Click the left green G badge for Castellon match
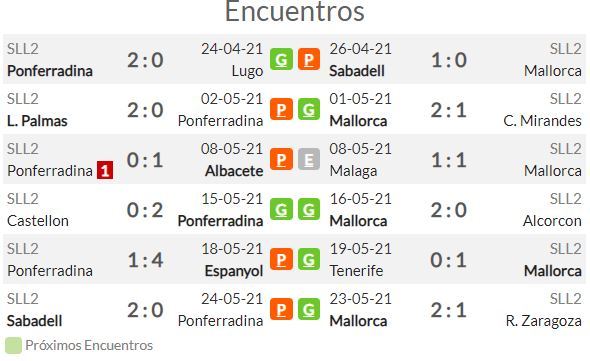 281,209
